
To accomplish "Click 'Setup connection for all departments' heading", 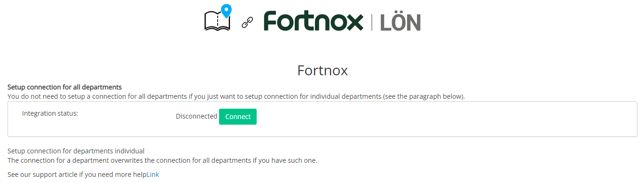I will coord(65,87).
